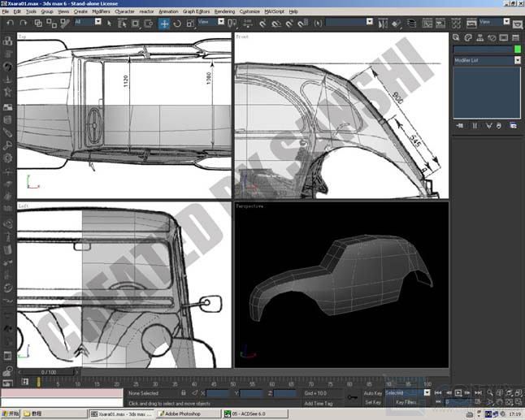
Task: Open the Layer Manager icon
Action: (411, 24)
